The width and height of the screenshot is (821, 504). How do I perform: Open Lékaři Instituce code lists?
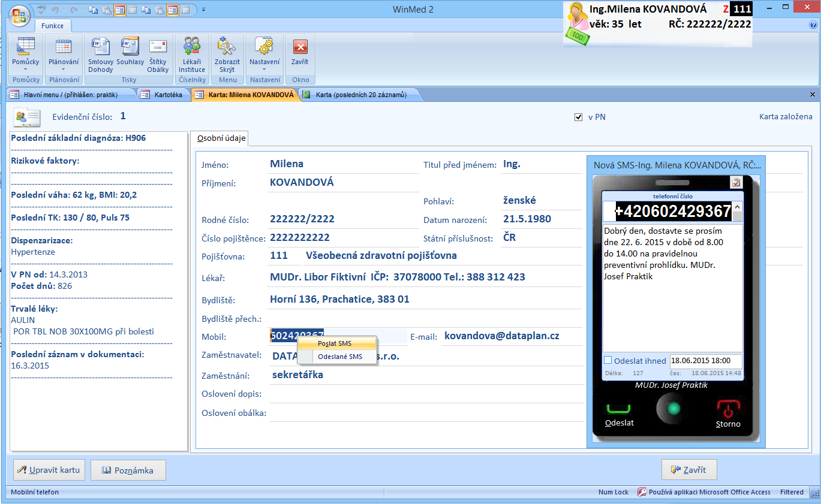[192, 54]
